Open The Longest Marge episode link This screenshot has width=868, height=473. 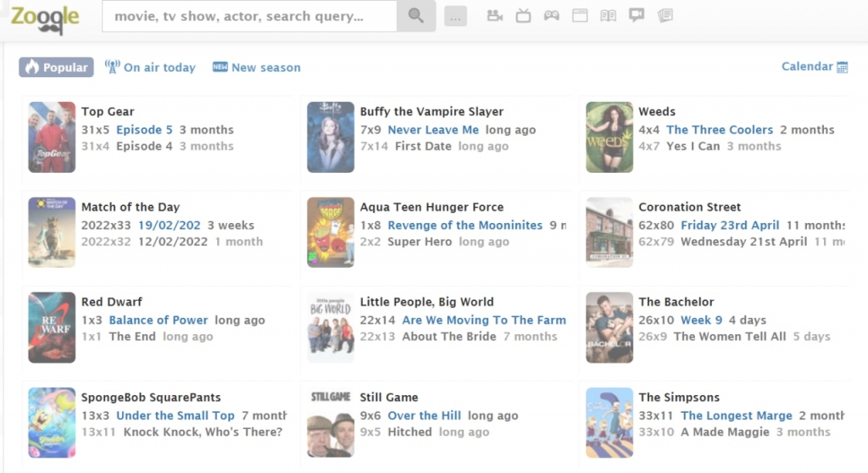(737, 415)
